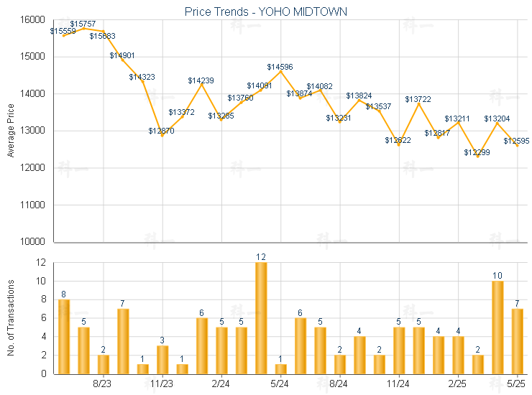
Task: Select the 2/25 x-axis date label
Action: 458,384
